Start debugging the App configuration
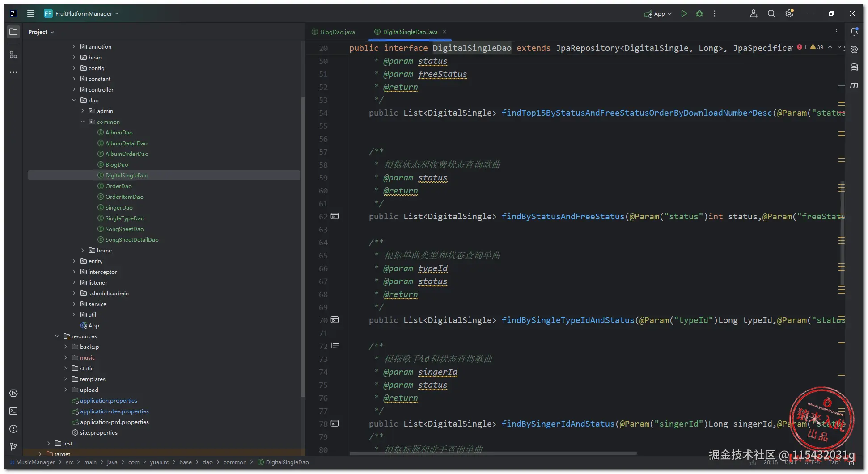This screenshot has height=474, width=868. [x=699, y=13]
